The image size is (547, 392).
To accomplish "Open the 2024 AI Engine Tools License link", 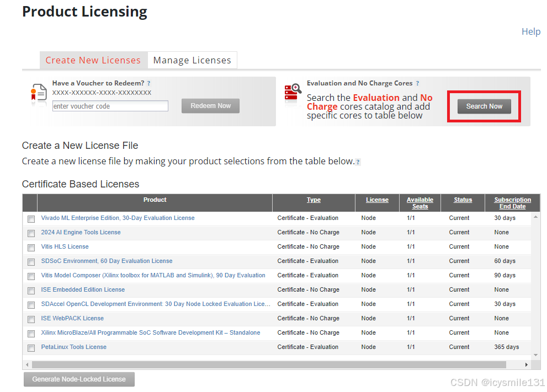I will pyautogui.click(x=81, y=232).
